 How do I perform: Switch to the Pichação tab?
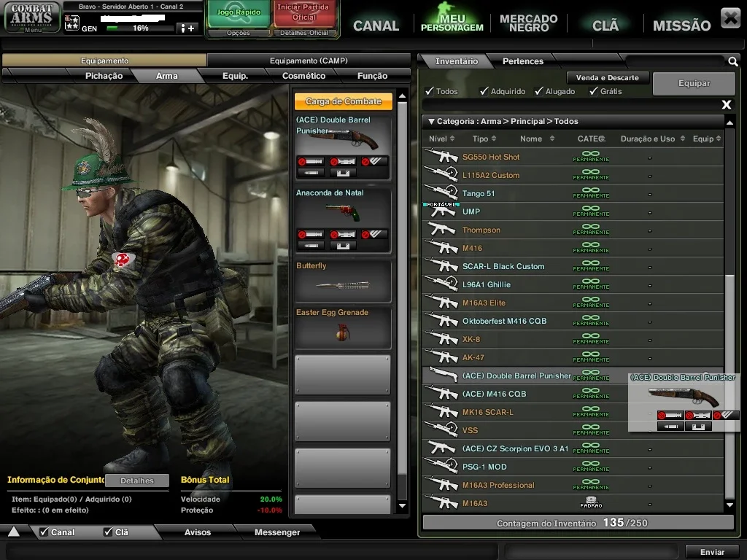pyautogui.click(x=104, y=76)
